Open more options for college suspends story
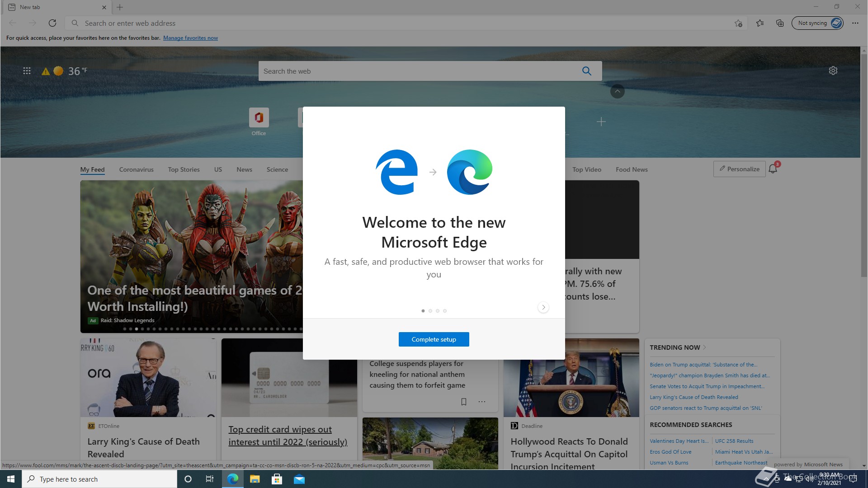The height and width of the screenshot is (488, 868). [482, 402]
